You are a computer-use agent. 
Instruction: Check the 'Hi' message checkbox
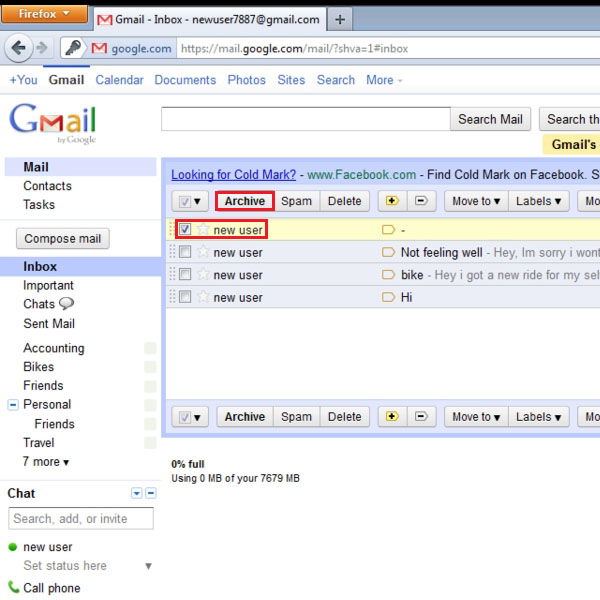185,297
